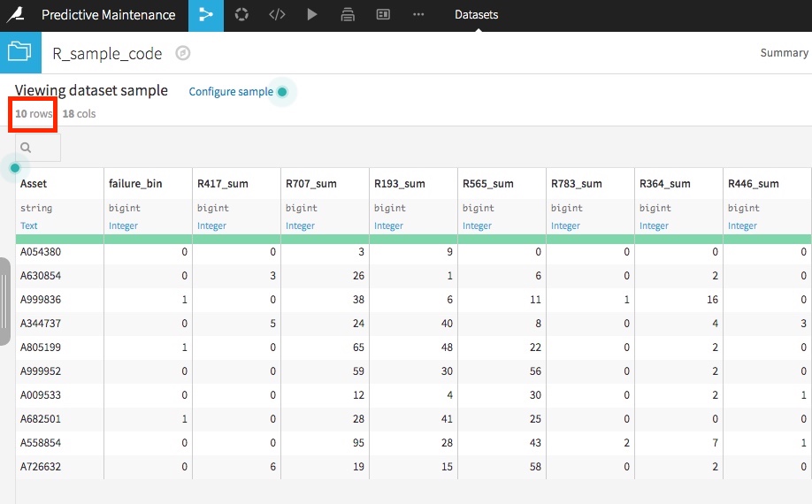Click the Integer meaning under R707_sum
Screen dimensions: 812x504
click(301, 225)
